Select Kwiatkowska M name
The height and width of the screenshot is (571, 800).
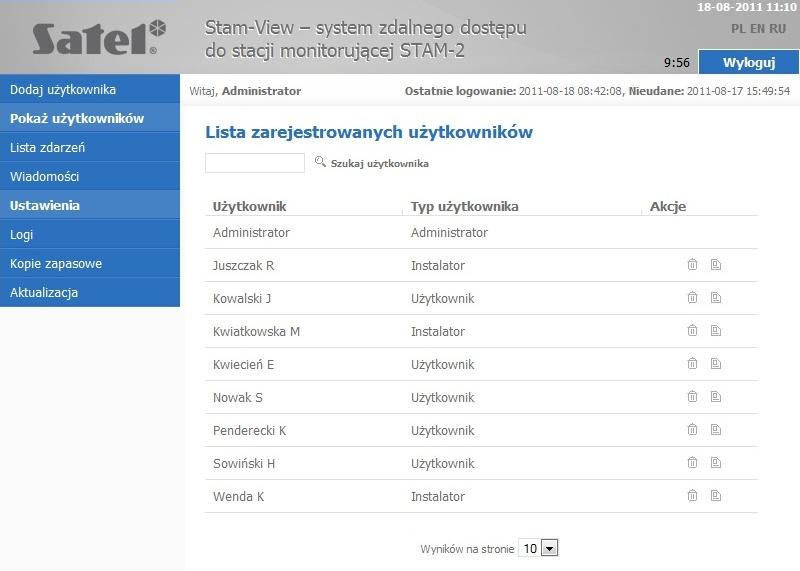tap(256, 332)
